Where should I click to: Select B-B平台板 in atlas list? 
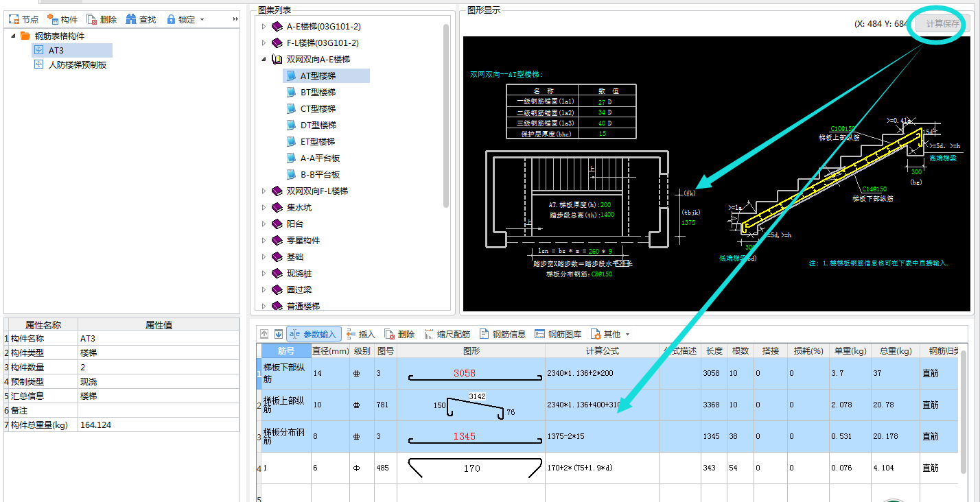pos(320,175)
